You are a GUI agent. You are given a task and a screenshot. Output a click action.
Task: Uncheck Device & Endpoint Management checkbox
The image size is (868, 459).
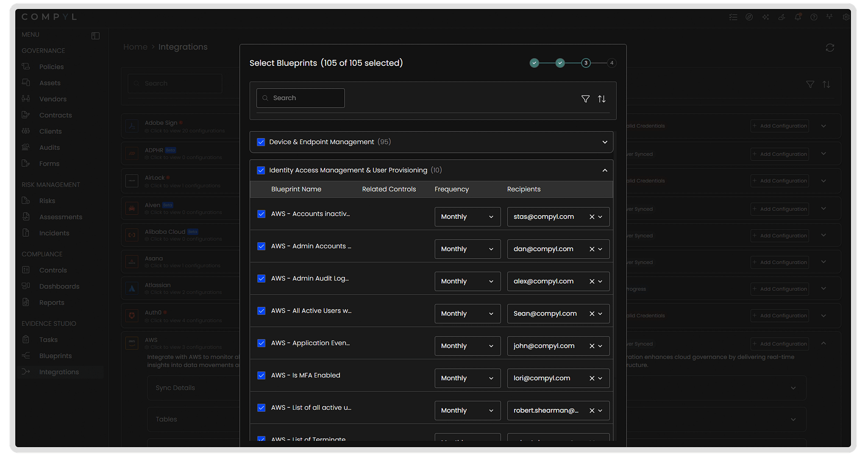[261, 142]
